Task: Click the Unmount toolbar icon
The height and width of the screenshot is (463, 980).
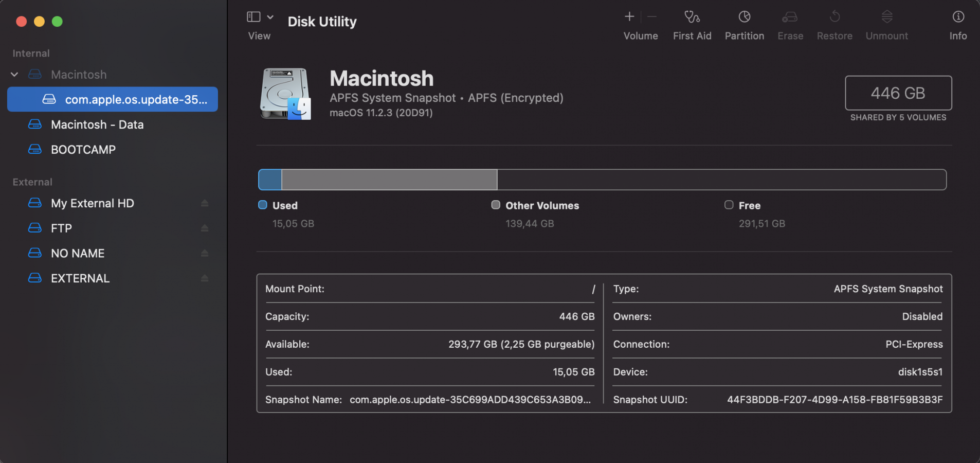Action: pyautogui.click(x=886, y=17)
